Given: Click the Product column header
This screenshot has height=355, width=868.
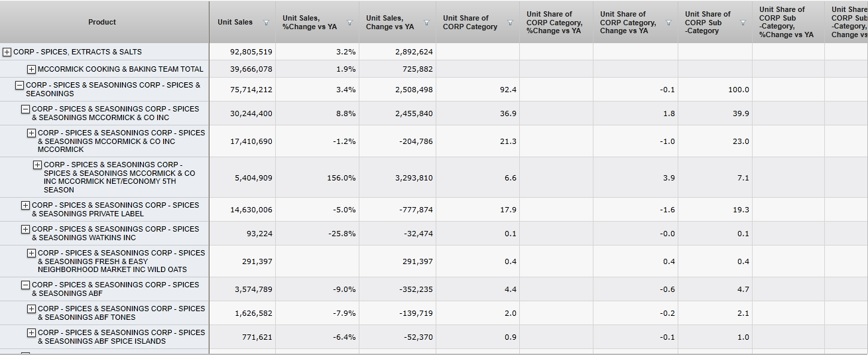Looking at the screenshot, I should [102, 22].
